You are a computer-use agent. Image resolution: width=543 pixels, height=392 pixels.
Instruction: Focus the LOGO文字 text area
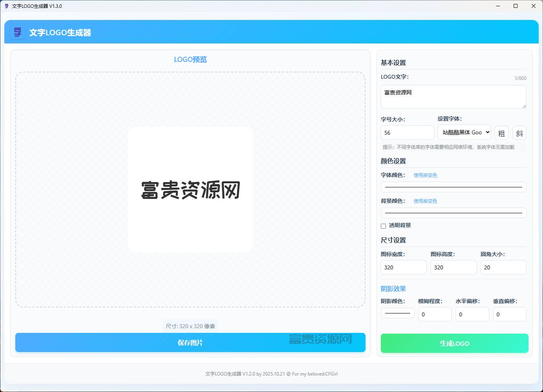[x=454, y=97]
